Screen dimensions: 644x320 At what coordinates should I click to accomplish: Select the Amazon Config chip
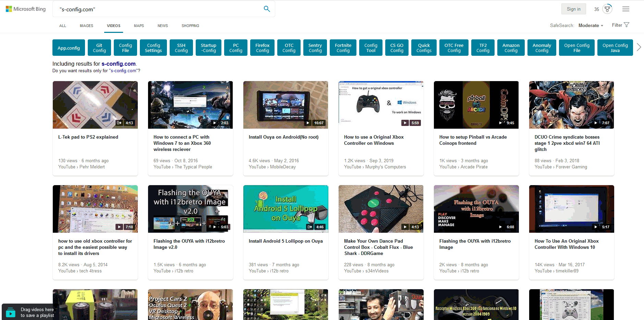[511, 48]
